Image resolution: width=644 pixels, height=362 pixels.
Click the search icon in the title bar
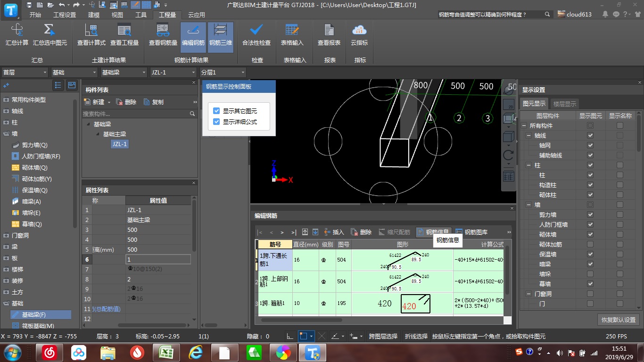point(547,14)
